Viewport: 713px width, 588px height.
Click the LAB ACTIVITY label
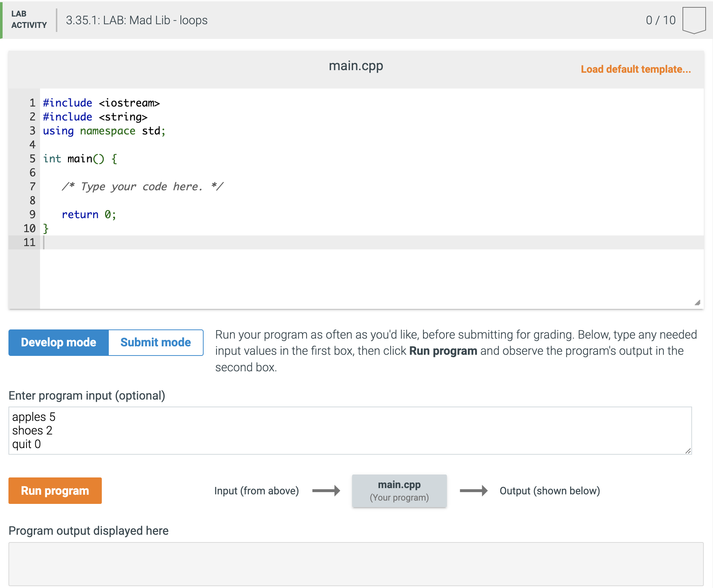(29, 20)
